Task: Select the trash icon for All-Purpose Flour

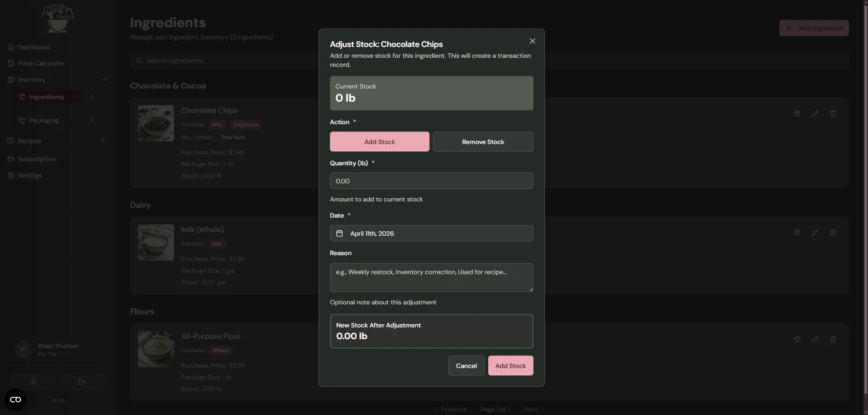Action: point(833,339)
